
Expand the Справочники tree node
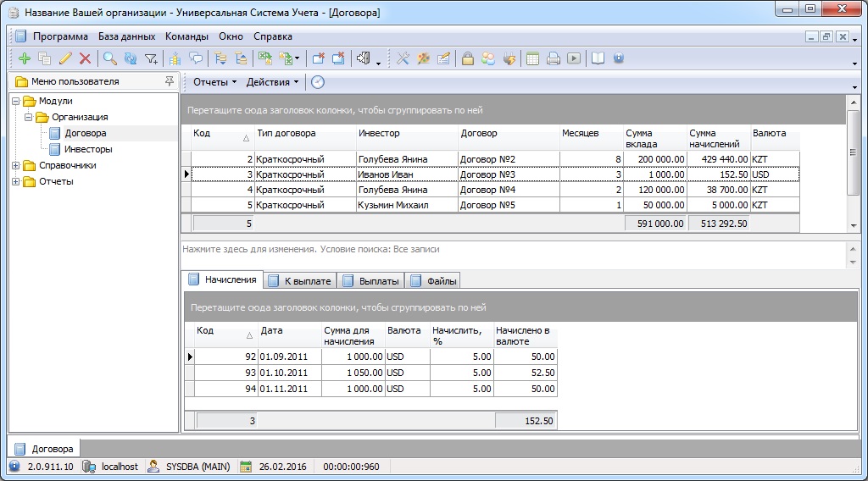16,165
